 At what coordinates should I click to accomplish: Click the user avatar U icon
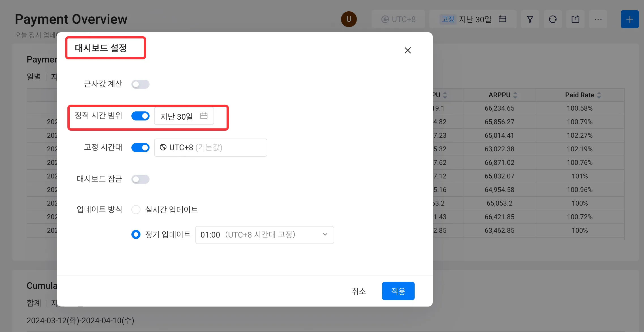pyautogui.click(x=349, y=19)
